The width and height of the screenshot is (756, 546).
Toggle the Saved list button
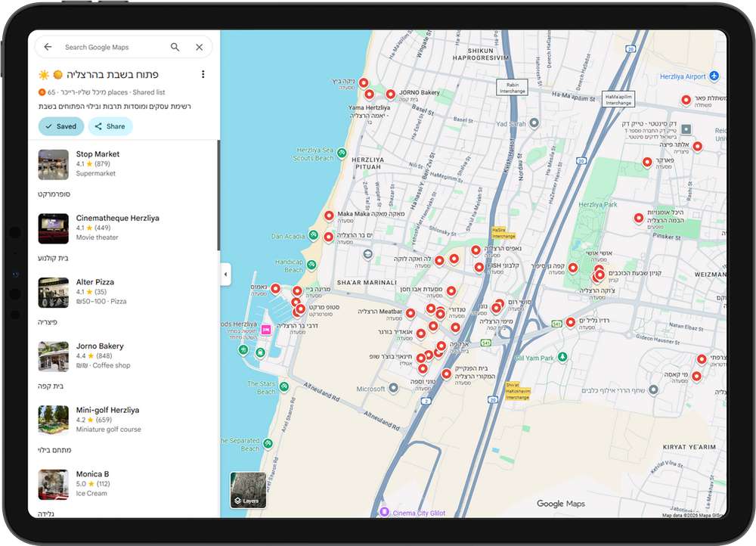tap(61, 126)
